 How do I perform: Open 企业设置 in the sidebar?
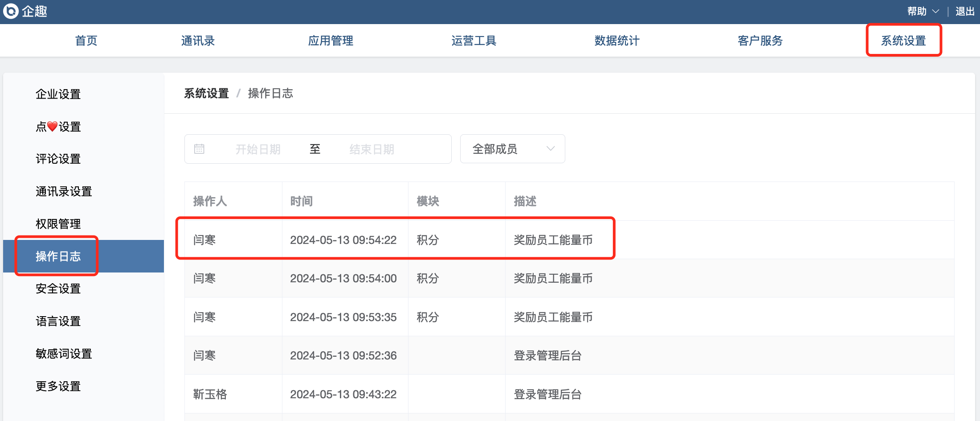(x=58, y=94)
